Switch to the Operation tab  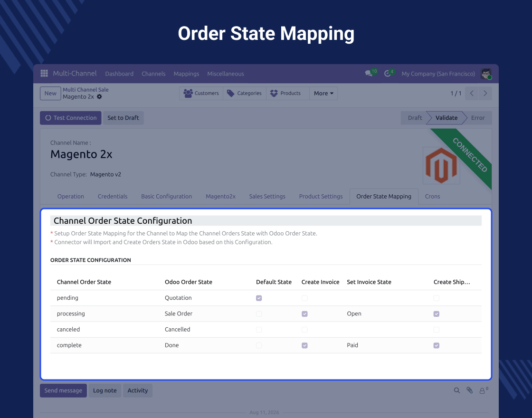(71, 197)
